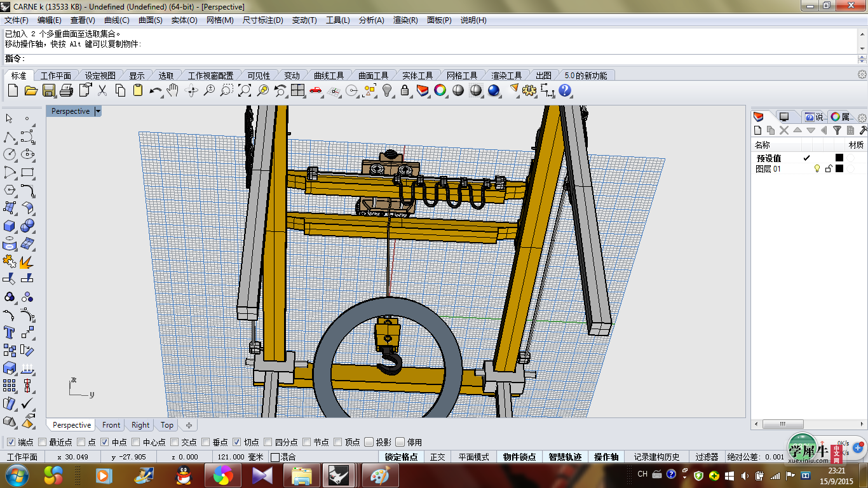Click the hammer tools icon in layer panel

863,130
